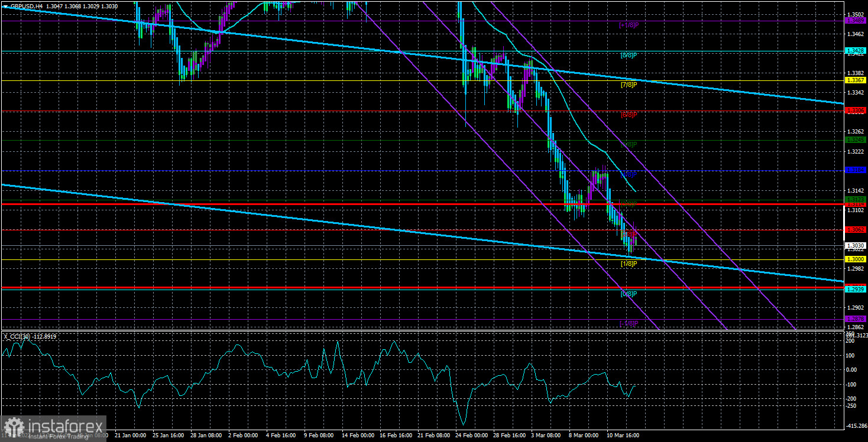Click the 1.2862 price axis value

[x=856, y=327]
